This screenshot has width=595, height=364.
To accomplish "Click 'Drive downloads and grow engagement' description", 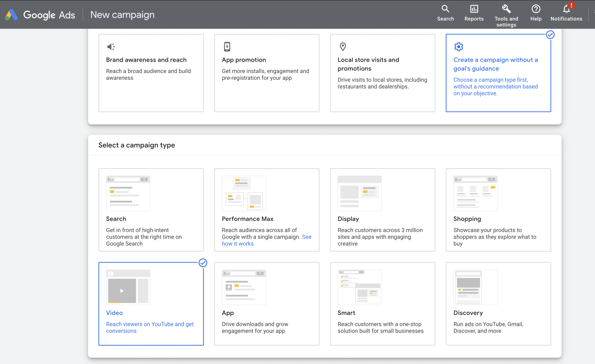I will (255, 328).
